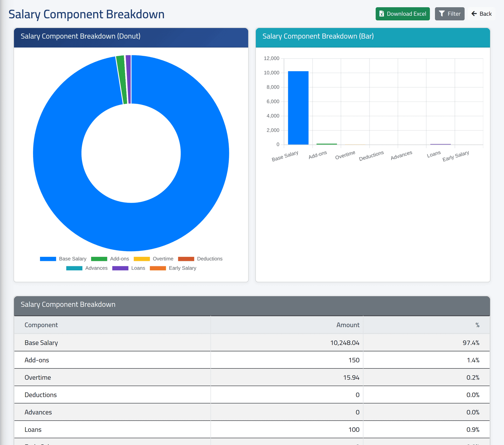Select the Loans table row label

(33, 430)
